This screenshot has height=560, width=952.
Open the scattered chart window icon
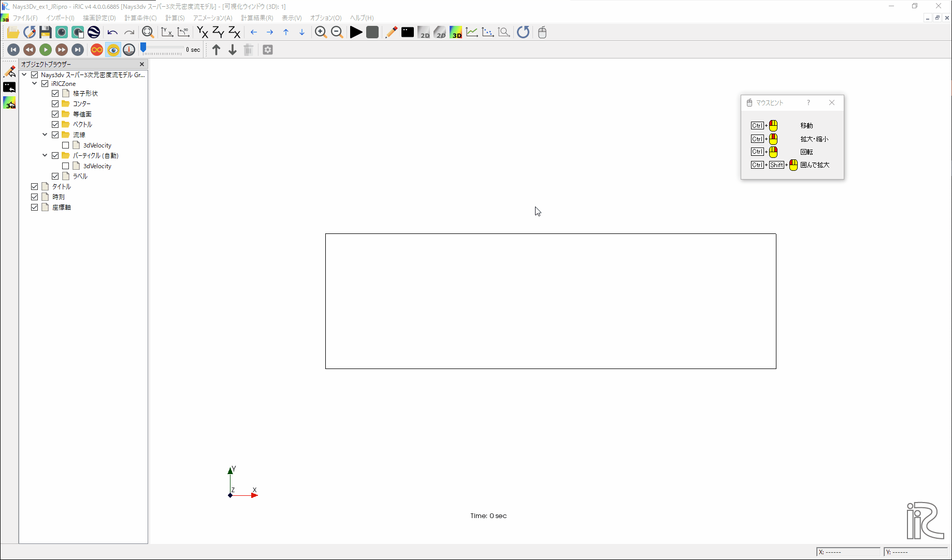488,32
